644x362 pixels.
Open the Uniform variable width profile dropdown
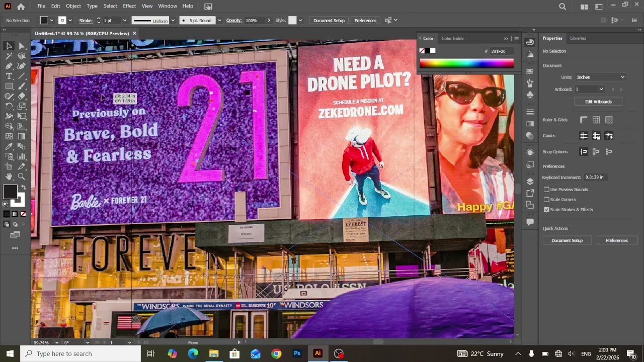pos(173,21)
